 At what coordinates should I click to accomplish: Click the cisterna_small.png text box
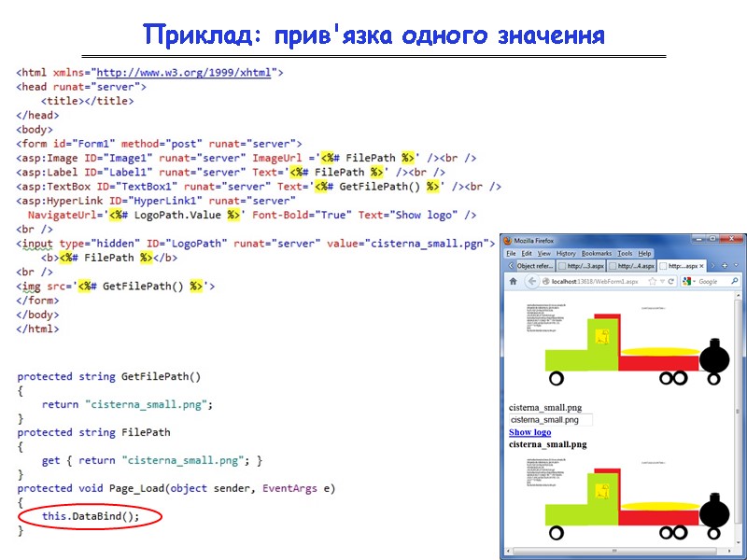tap(551, 420)
